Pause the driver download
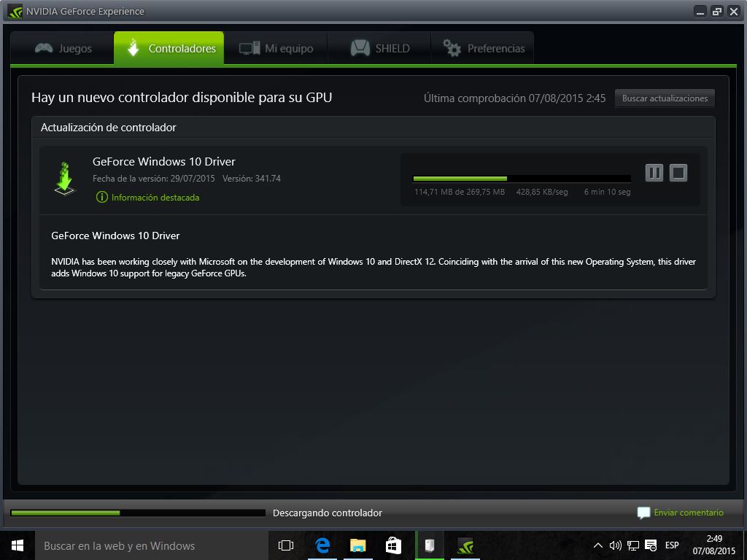Image resolution: width=747 pixels, height=560 pixels. (654, 173)
